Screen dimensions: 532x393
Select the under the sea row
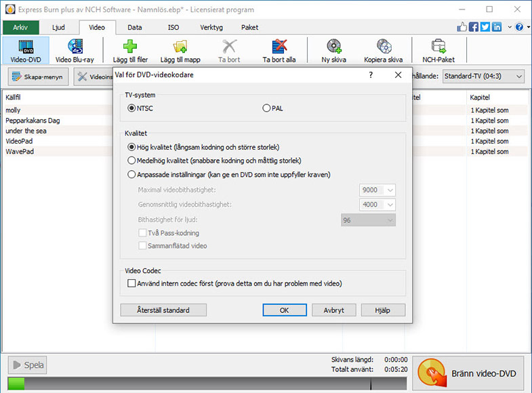(26, 131)
